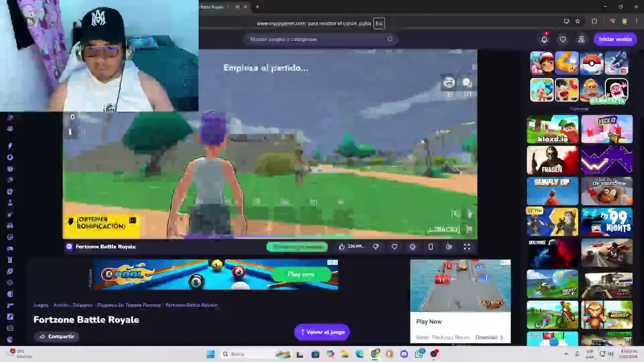The image size is (644, 362).
Task: Open the game emote smiley icon
Action: 449,82
